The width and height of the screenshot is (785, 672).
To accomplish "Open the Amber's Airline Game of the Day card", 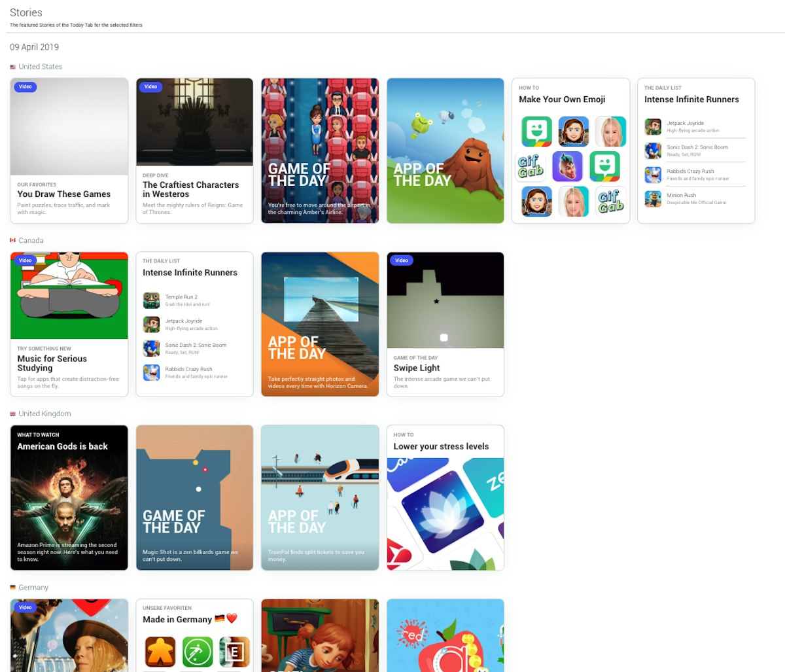I will [x=320, y=150].
